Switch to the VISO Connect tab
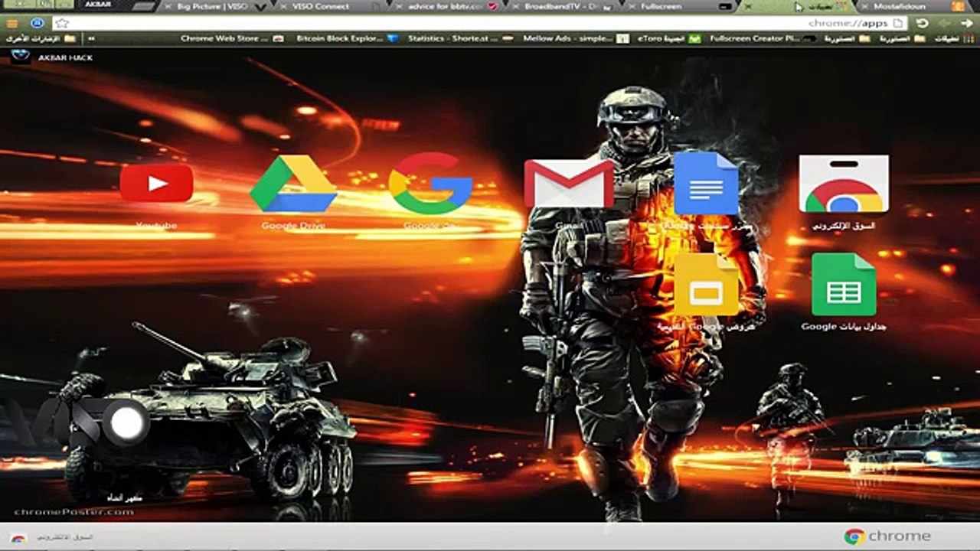The image size is (980, 551). pyautogui.click(x=331, y=6)
